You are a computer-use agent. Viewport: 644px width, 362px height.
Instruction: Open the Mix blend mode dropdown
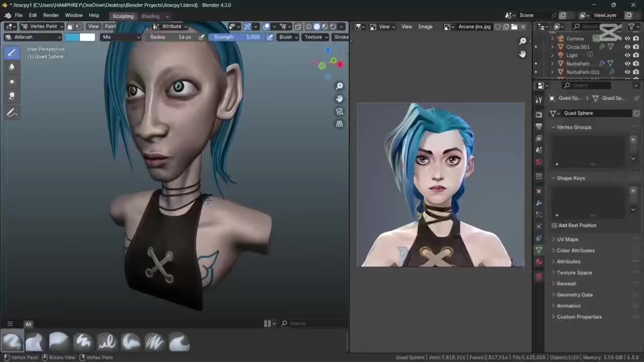121,37
